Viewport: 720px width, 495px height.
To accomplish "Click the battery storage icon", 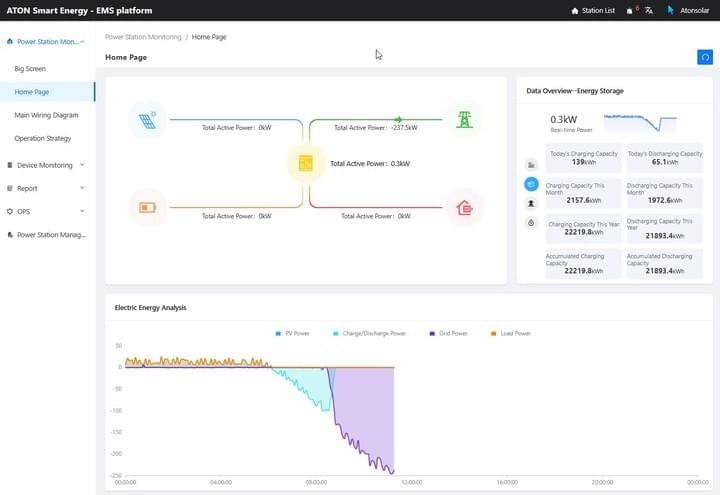I will pos(147,208).
